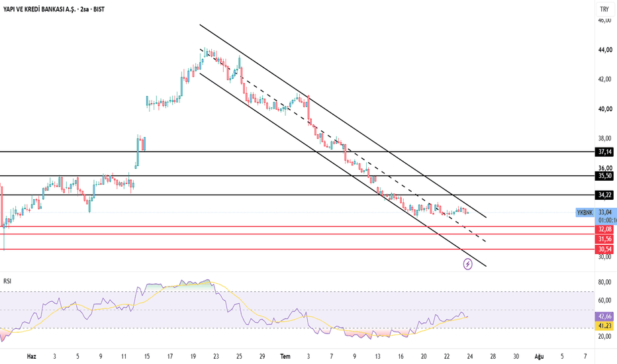Click the red 32,08 support label
This screenshot has width=617, height=364.
[x=604, y=230]
